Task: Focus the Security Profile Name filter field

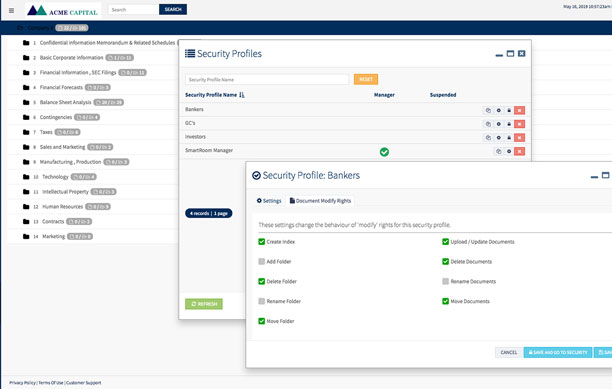Action: (267, 80)
